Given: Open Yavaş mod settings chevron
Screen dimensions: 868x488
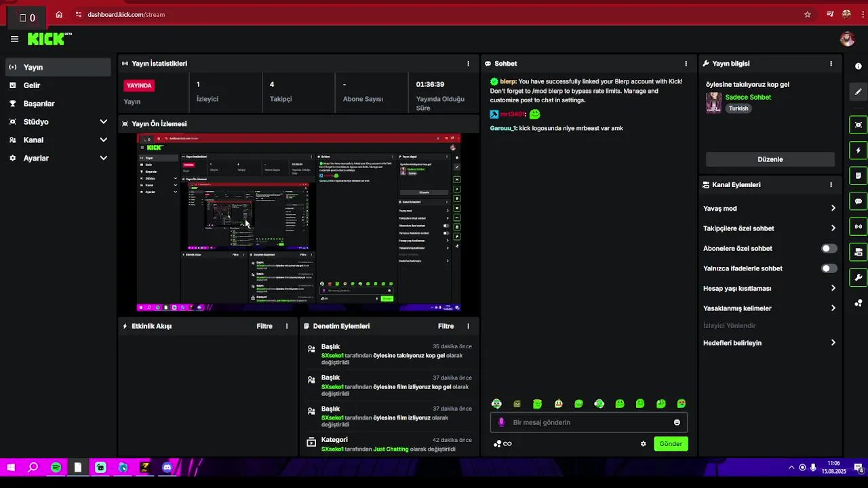Looking at the screenshot, I should coord(833,209).
